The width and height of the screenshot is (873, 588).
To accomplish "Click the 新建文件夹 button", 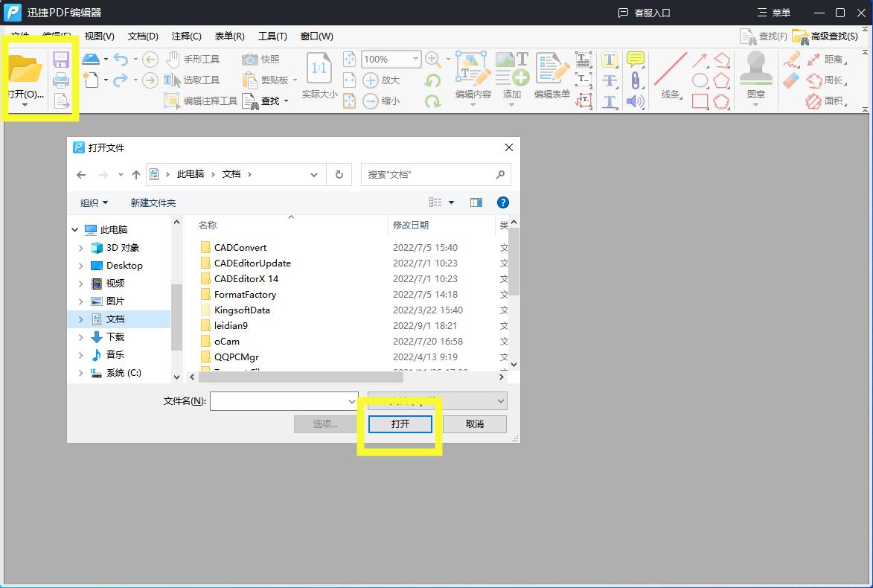I will pos(153,202).
